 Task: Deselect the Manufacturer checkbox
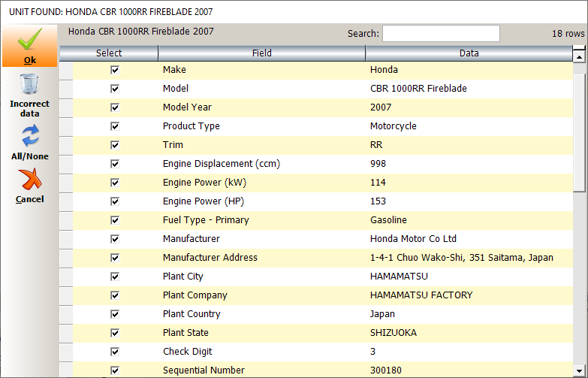(115, 239)
